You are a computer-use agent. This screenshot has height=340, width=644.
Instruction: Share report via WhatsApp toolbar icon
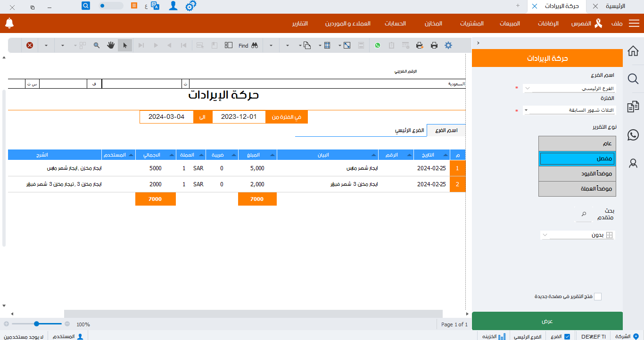point(378,45)
